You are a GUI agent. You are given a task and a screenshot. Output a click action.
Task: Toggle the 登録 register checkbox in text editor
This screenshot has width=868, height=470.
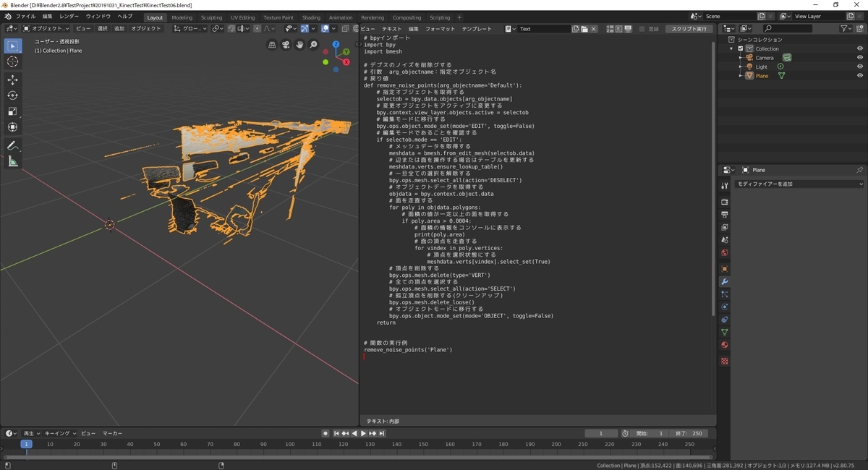[642, 29]
